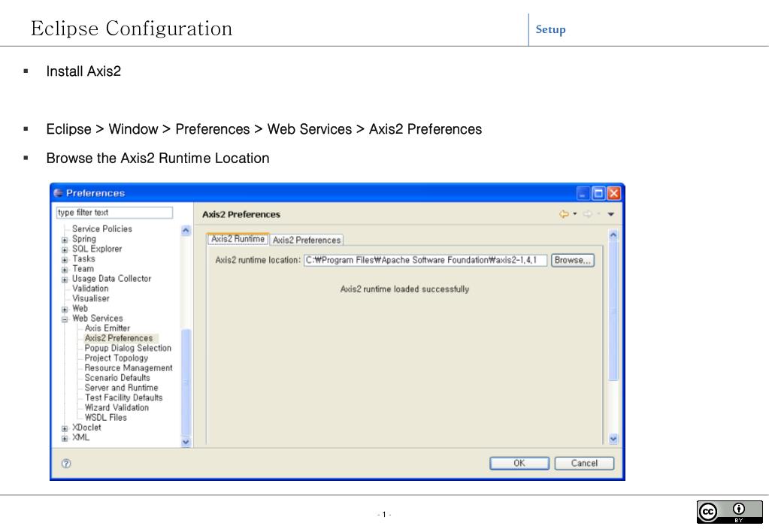Click the right pane scrollbar down arrow
Image resolution: width=769 pixels, height=532 pixels.
(613, 439)
